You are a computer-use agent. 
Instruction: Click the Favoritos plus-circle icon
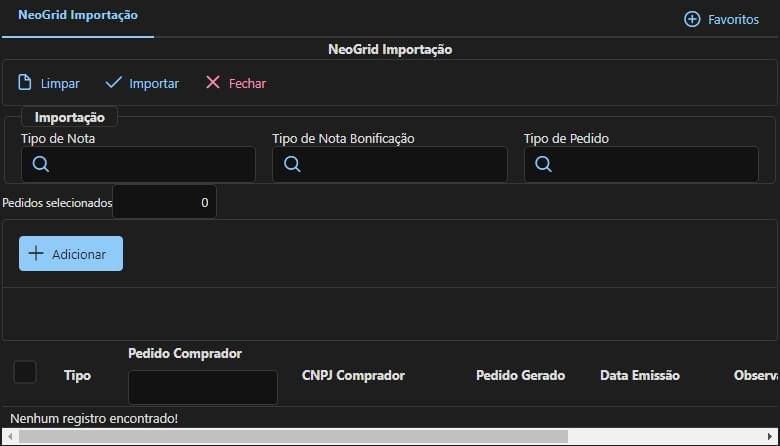coord(692,19)
